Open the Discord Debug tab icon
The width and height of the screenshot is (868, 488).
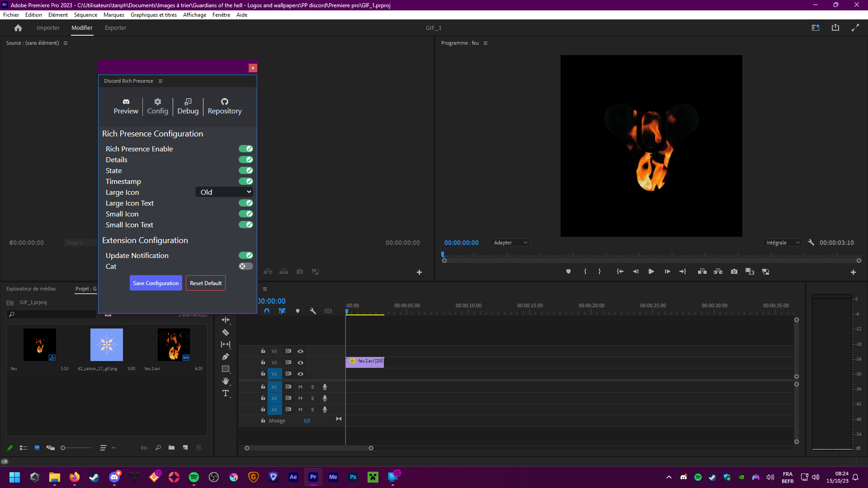pos(188,106)
